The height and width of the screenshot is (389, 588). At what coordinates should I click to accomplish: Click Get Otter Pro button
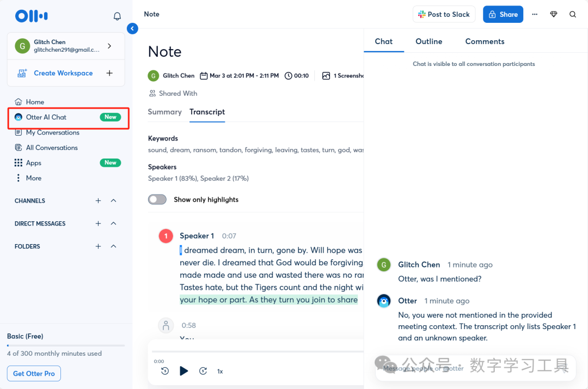34,374
